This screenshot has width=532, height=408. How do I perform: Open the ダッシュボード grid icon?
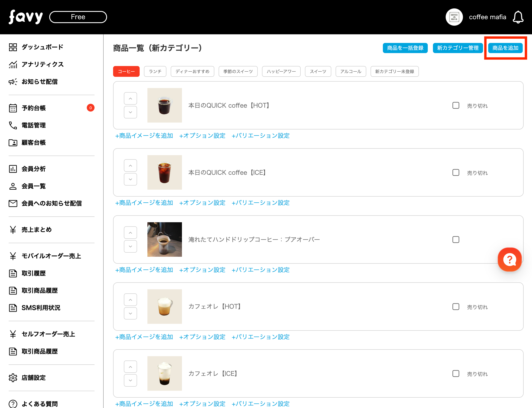[13, 47]
